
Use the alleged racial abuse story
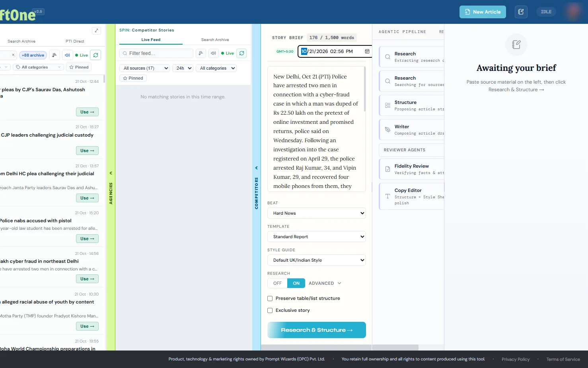tap(87, 326)
